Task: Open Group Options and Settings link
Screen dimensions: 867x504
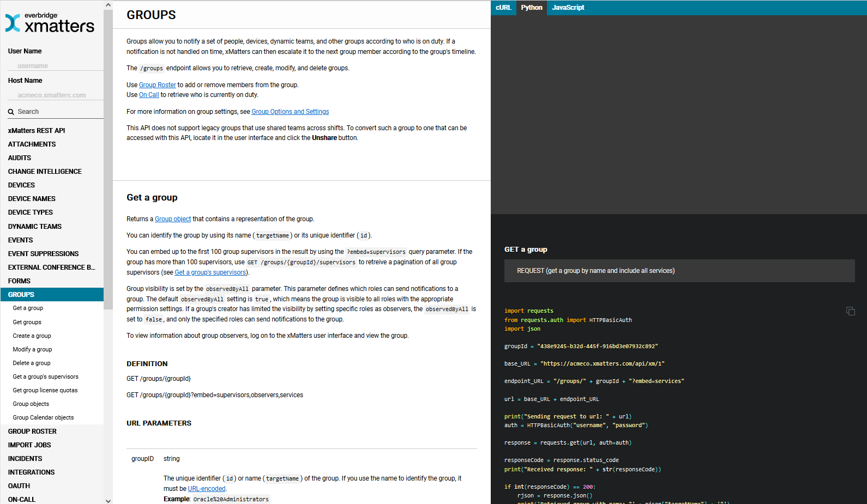Action: 290,112
